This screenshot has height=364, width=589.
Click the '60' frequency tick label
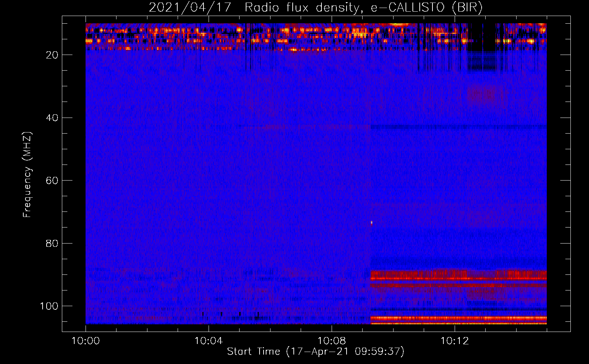coord(52,181)
